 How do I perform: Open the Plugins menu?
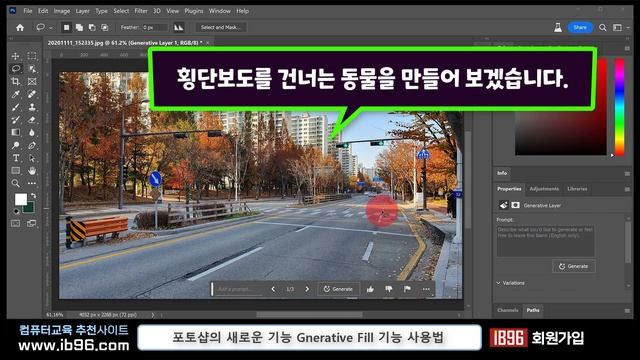pos(193,11)
